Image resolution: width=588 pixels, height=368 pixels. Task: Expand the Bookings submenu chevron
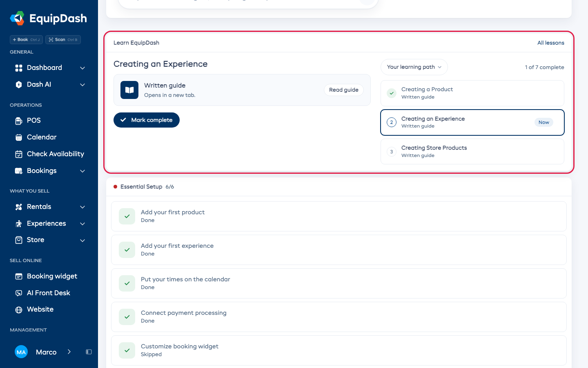(x=82, y=171)
